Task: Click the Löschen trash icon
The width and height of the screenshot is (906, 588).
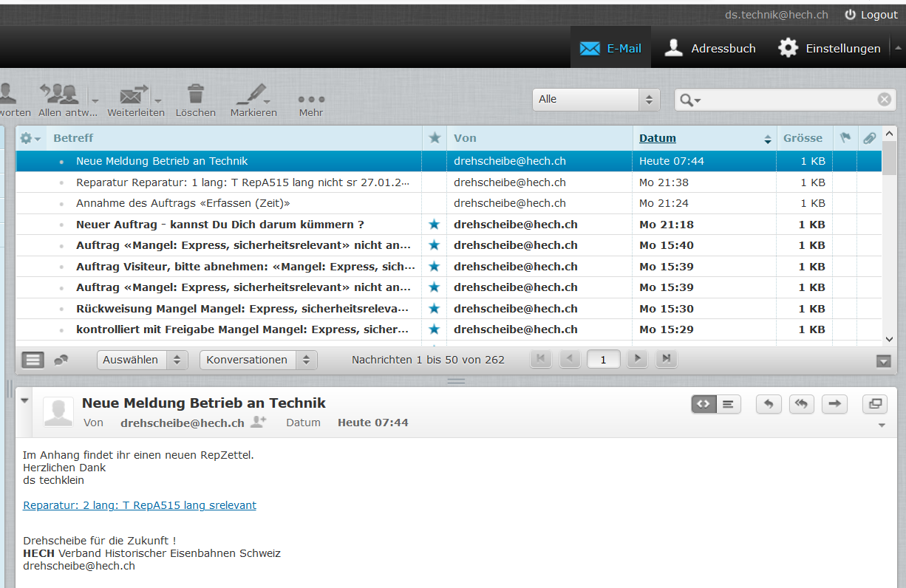Action: click(x=196, y=95)
